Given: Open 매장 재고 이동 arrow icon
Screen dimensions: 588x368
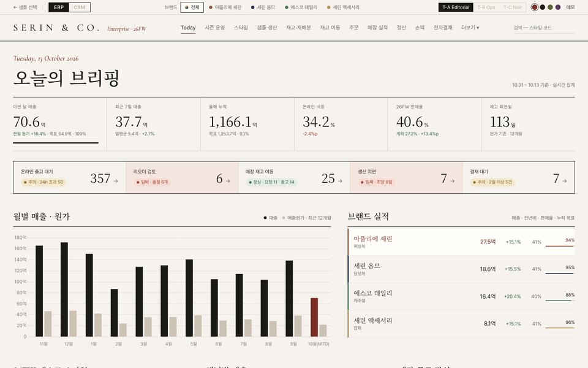Looking at the screenshot, I should [340, 181].
